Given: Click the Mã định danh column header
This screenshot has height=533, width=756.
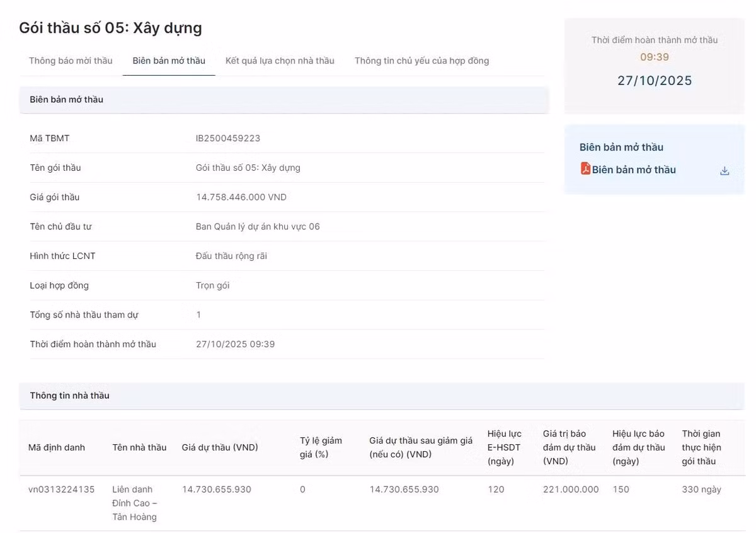Looking at the screenshot, I should (x=57, y=447).
